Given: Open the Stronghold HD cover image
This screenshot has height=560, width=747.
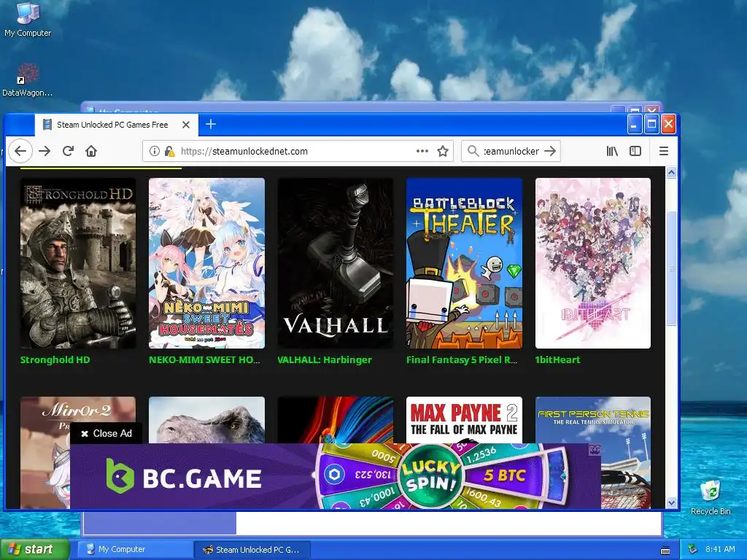Looking at the screenshot, I should [77, 262].
